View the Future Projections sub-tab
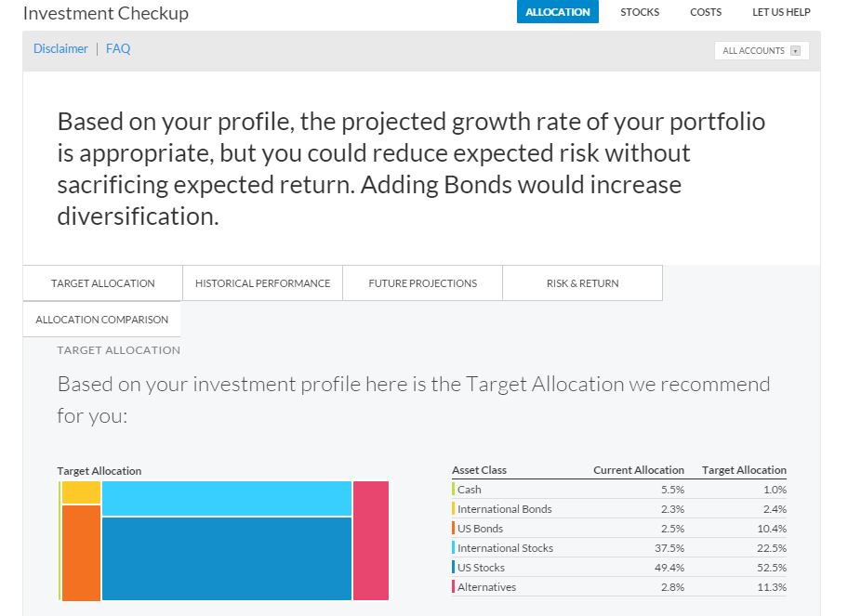The width and height of the screenshot is (848, 616). pos(422,283)
